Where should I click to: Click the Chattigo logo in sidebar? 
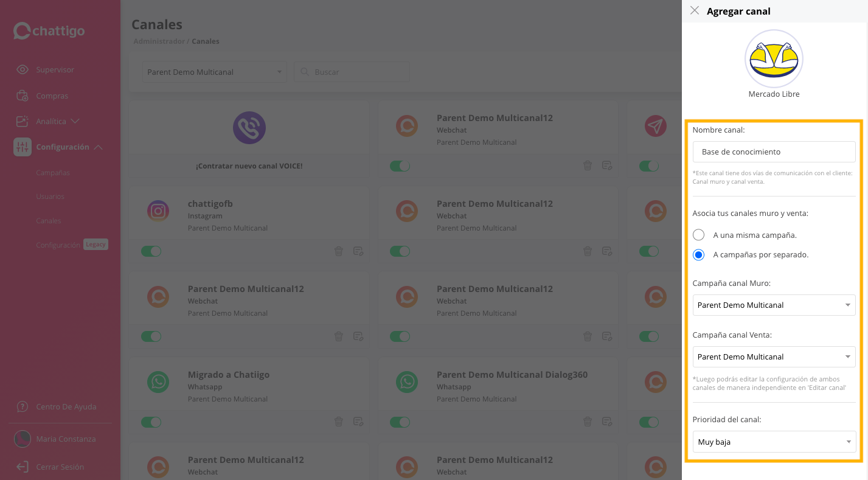click(x=49, y=31)
